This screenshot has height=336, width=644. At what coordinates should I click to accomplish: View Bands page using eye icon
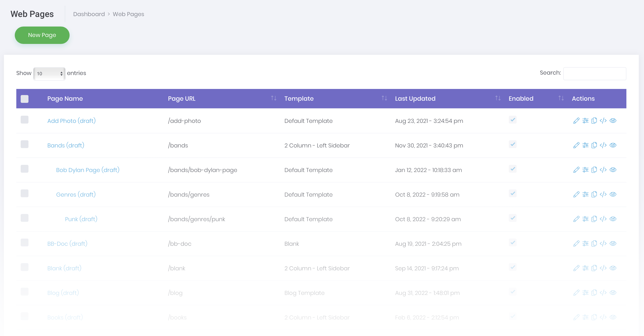point(613,145)
